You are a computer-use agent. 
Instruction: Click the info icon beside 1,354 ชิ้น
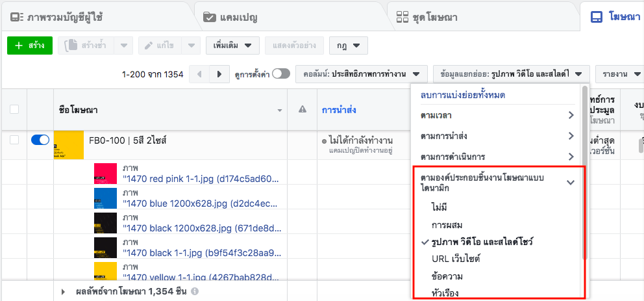pyautogui.click(x=195, y=291)
